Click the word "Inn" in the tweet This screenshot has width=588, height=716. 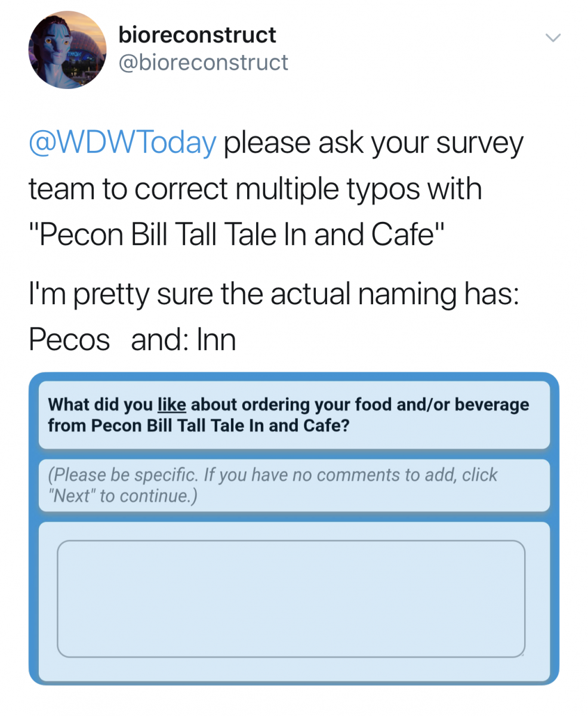coord(217,340)
